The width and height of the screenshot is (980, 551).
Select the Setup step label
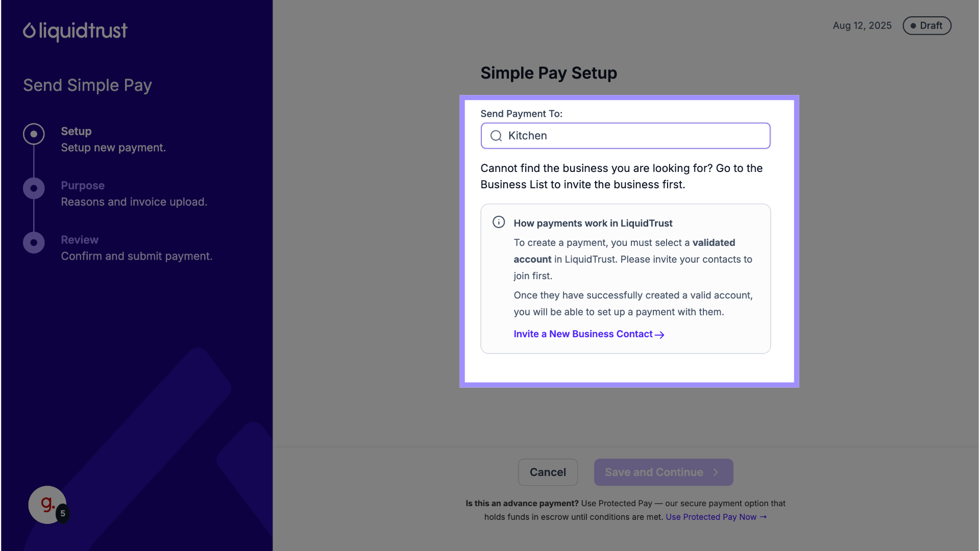click(x=76, y=131)
